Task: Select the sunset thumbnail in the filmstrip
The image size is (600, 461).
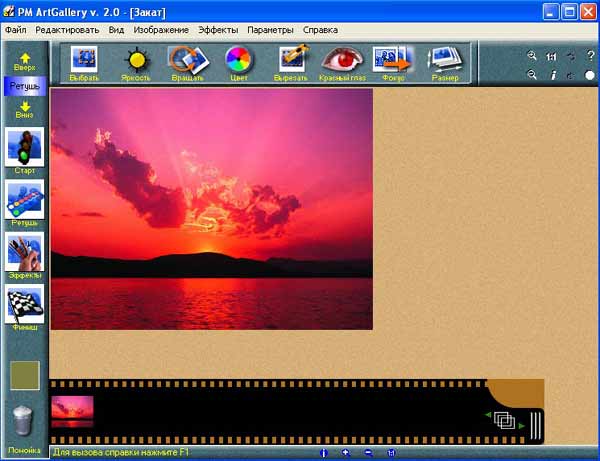Action: click(x=72, y=411)
